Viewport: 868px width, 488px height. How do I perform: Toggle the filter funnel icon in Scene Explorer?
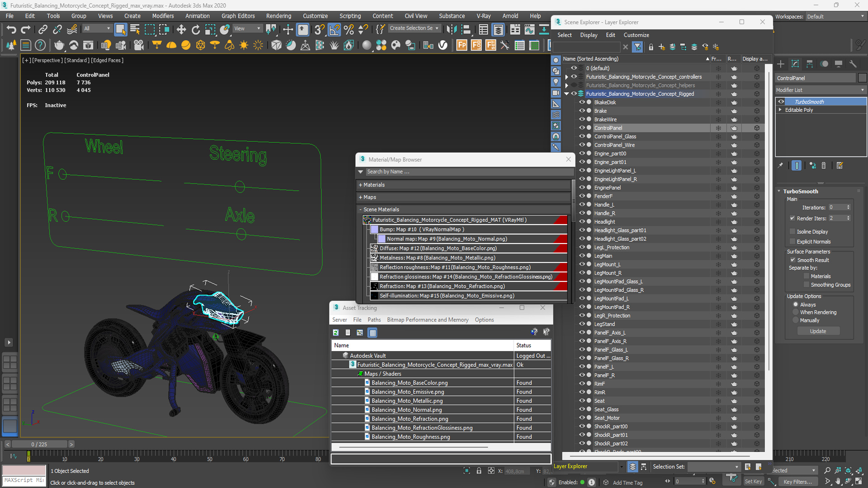click(637, 47)
